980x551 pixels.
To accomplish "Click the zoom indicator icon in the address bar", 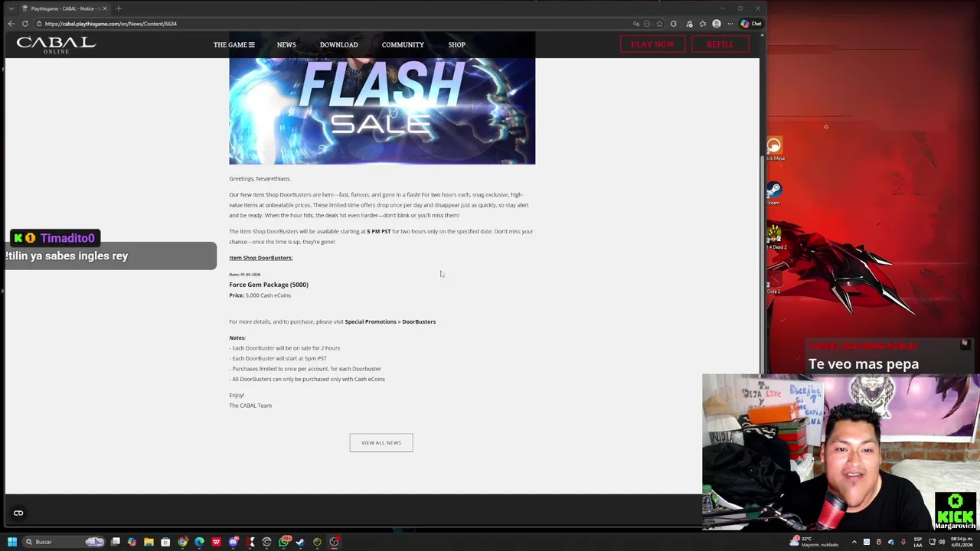I will click(647, 24).
